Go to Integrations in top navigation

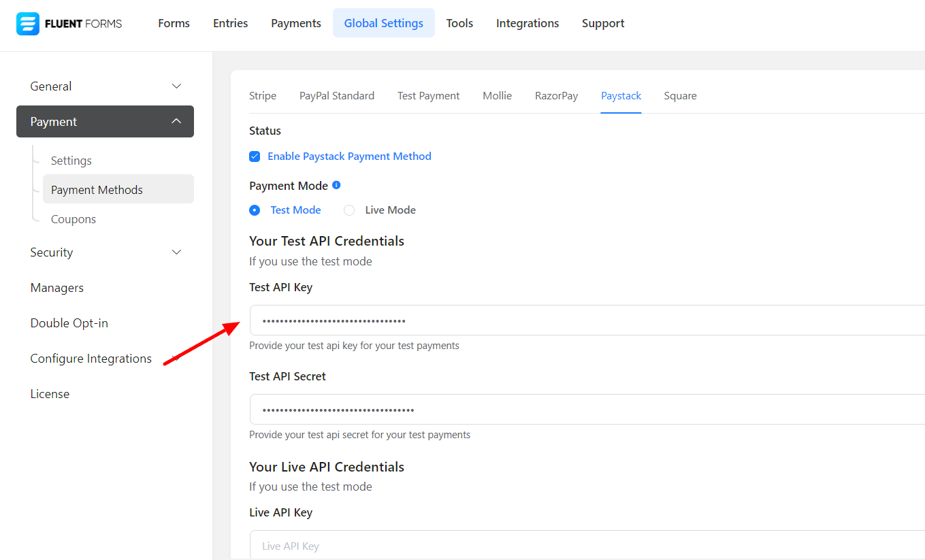(528, 23)
